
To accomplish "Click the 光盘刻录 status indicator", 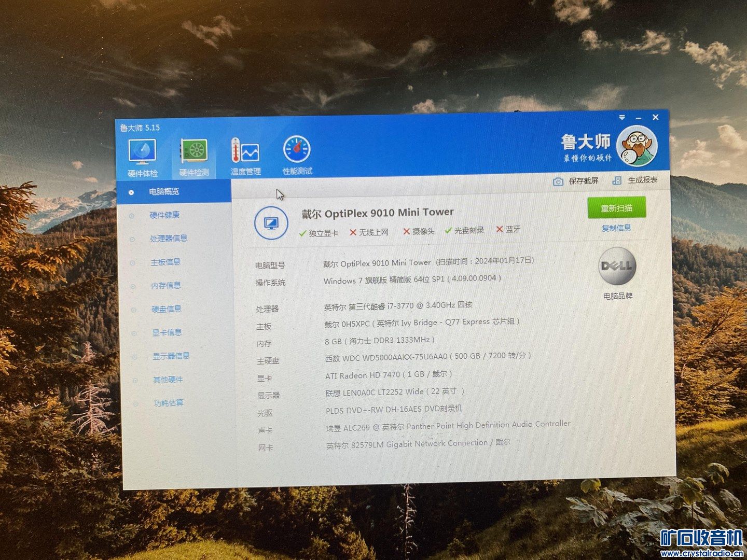I will pos(464,230).
